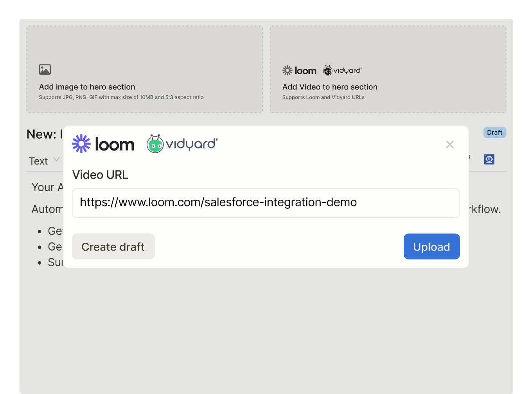Focus the Video URL input field
532x394 pixels.
pyautogui.click(x=266, y=203)
